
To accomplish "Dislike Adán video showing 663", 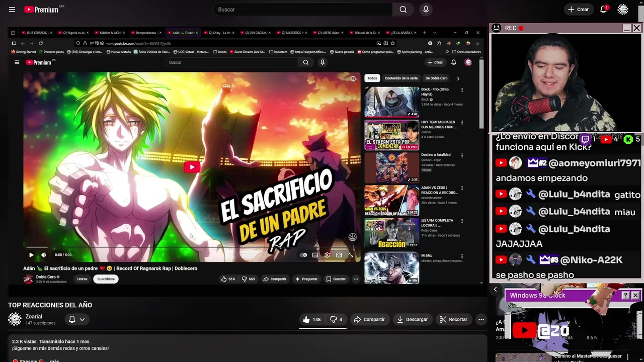I will click(248, 279).
